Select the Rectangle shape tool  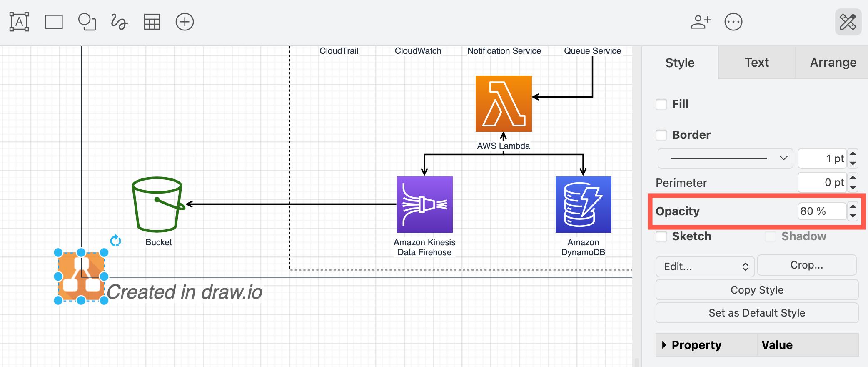pyautogui.click(x=53, y=22)
